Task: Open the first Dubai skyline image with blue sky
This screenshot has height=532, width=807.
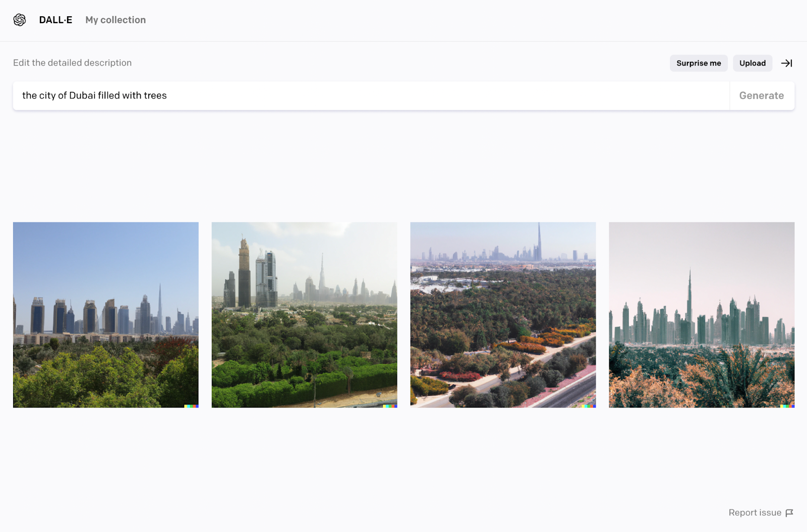Action: click(106, 315)
